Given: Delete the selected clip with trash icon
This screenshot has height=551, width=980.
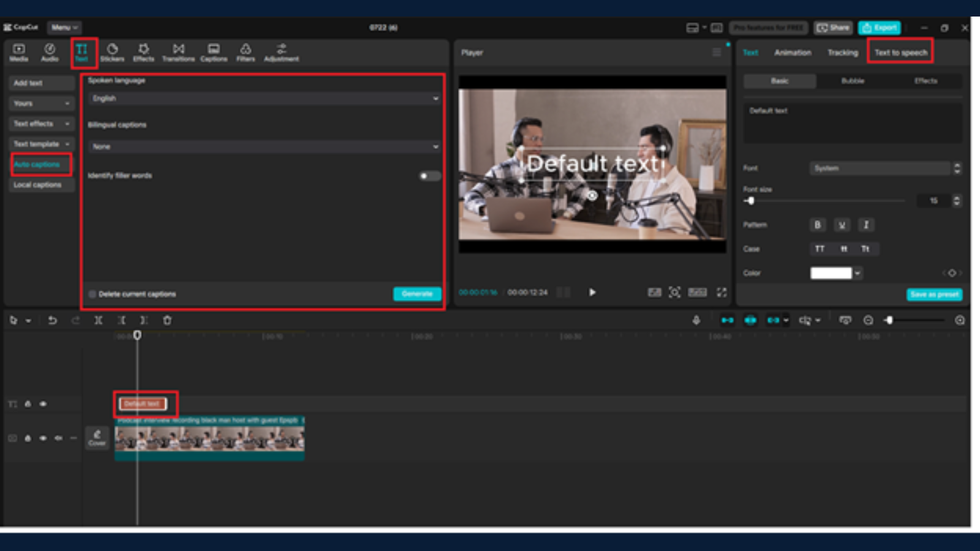Looking at the screenshot, I should click(x=167, y=320).
